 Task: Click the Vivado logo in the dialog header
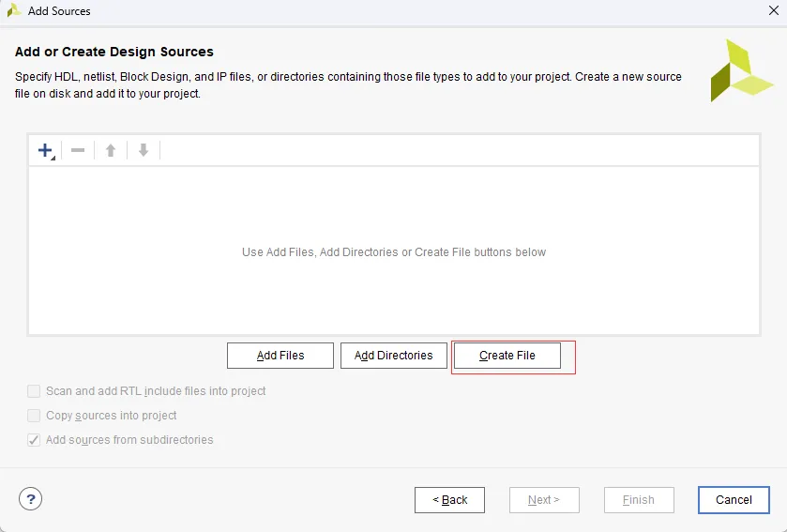click(x=741, y=70)
